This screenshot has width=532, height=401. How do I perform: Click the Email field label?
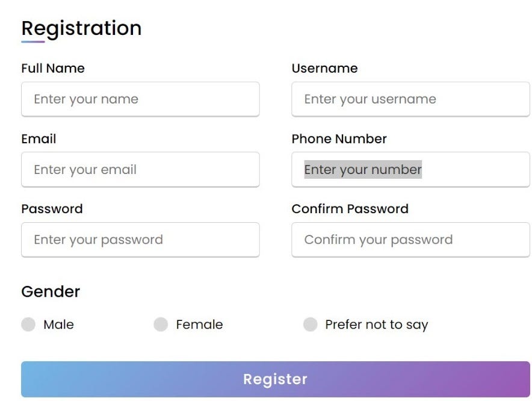tap(39, 138)
